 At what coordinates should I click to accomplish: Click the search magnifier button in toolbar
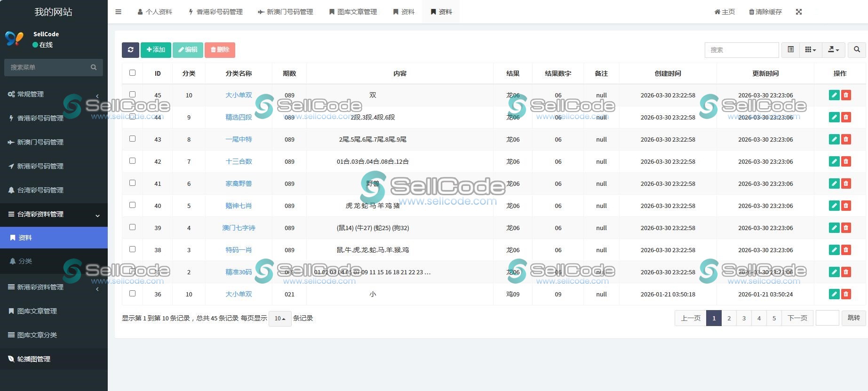tap(857, 50)
